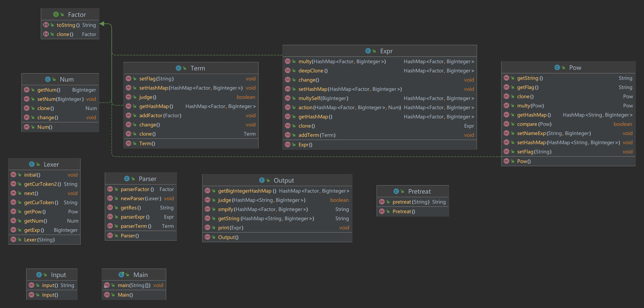This screenshot has height=308, width=644.
Task: Click the method icon beside Expr() constructor
Action: (288, 144)
